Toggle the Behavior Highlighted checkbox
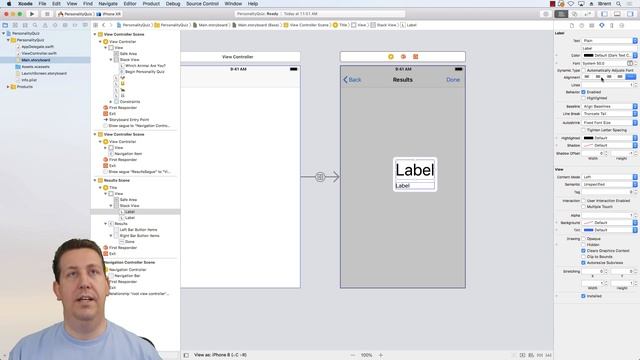Image resolution: width=640 pixels, height=360 pixels. click(583, 98)
